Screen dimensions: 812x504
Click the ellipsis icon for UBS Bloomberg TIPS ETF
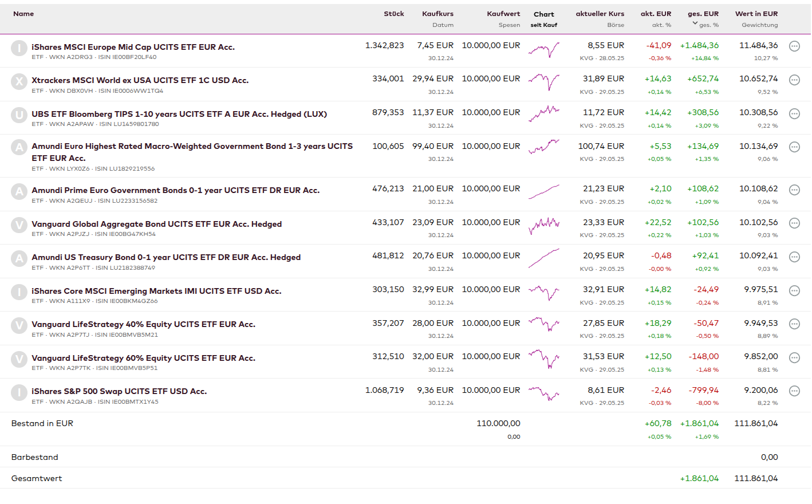pos(794,113)
